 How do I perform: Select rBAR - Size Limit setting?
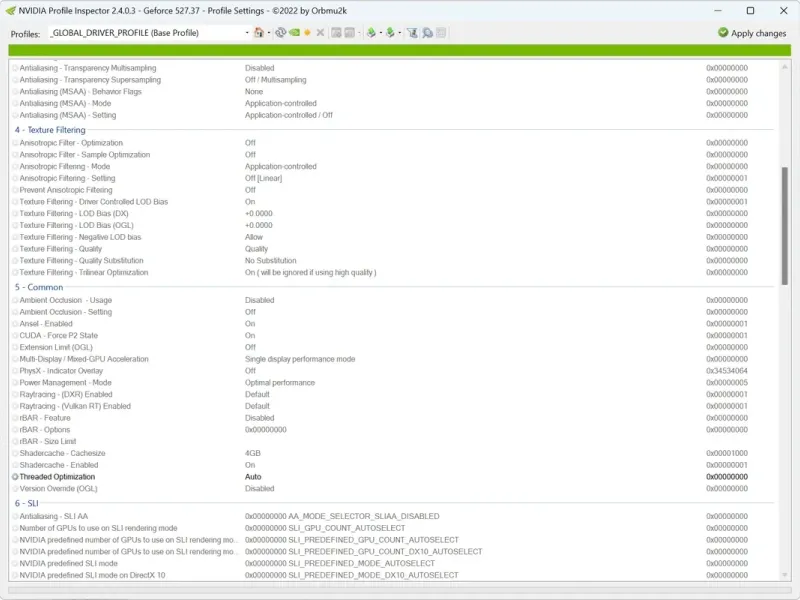tap(393, 441)
